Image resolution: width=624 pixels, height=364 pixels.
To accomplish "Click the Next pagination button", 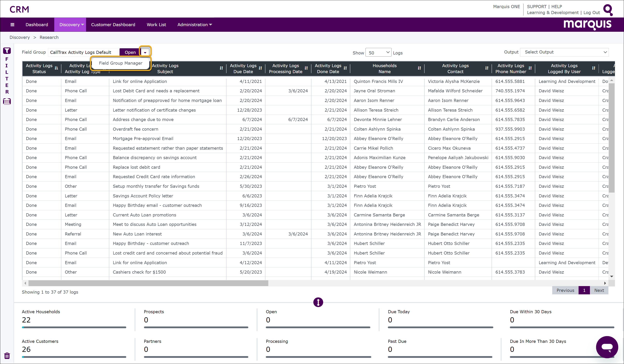I will [x=599, y=290].
